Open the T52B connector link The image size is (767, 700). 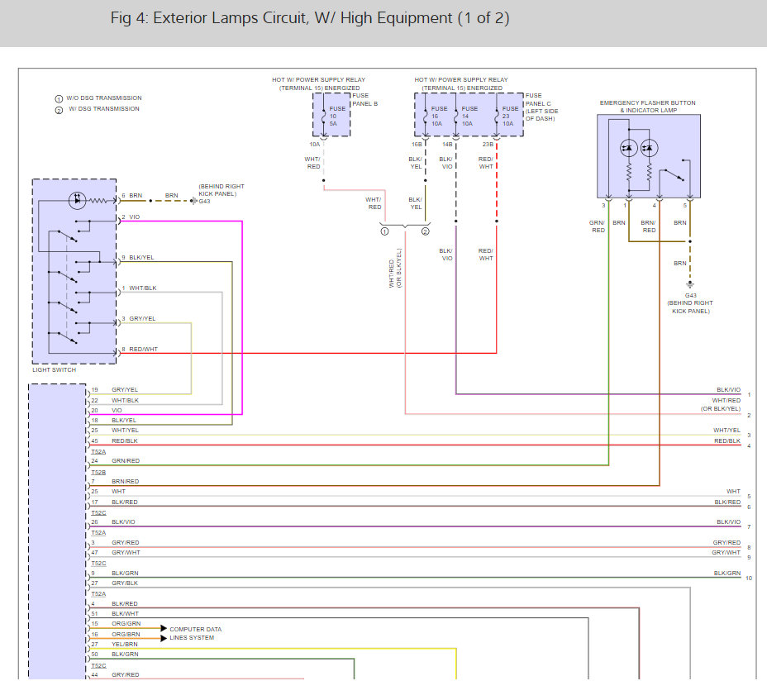click(98, 472)
